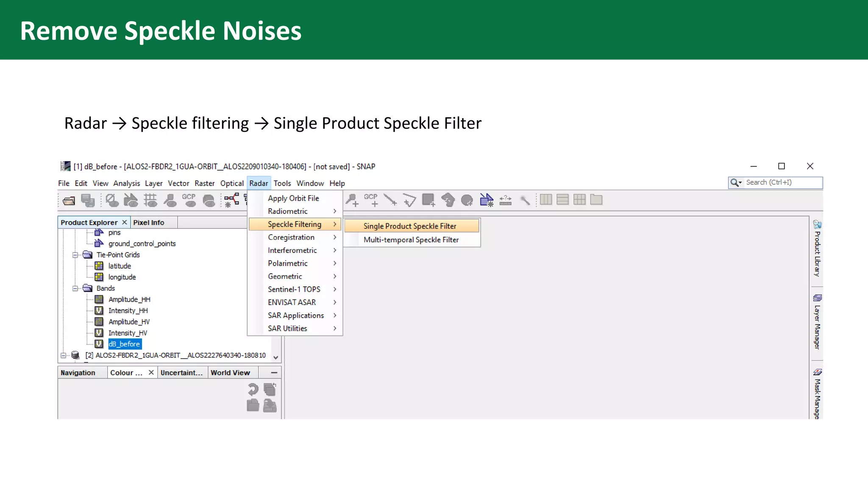Select the latitude tie-point grid
This screenshot has height=488, width=868.
120,266
